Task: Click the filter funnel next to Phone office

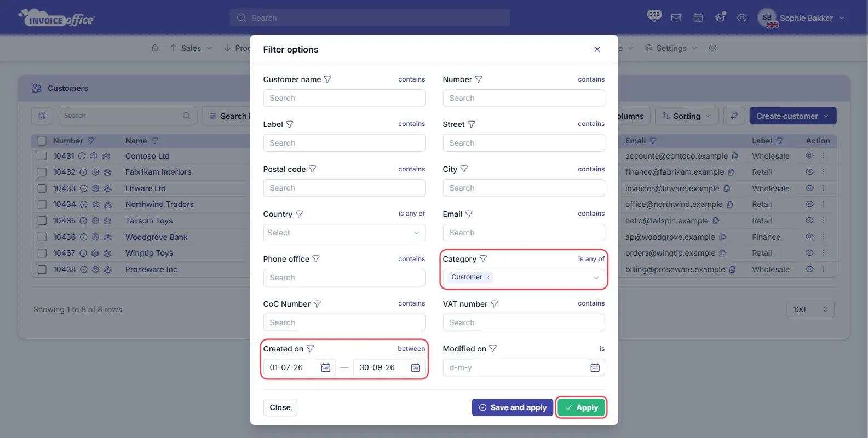Action: pos(316,259)
